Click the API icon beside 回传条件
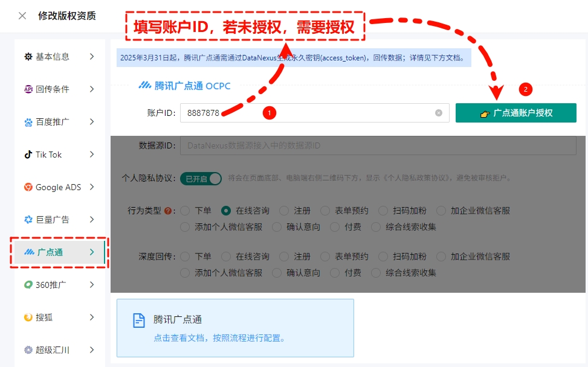The height and width of the screenshot is (367, 588). click(28, 89)
